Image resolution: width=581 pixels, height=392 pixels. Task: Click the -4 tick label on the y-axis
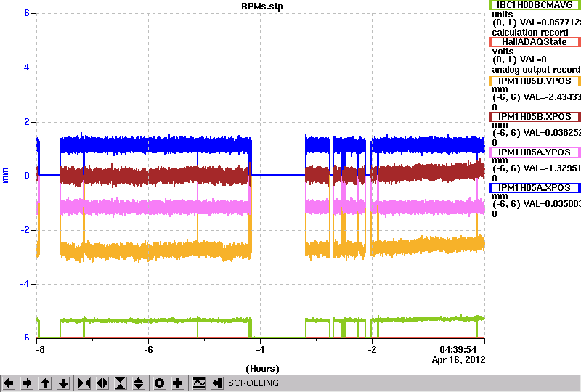tap(25, 284)
